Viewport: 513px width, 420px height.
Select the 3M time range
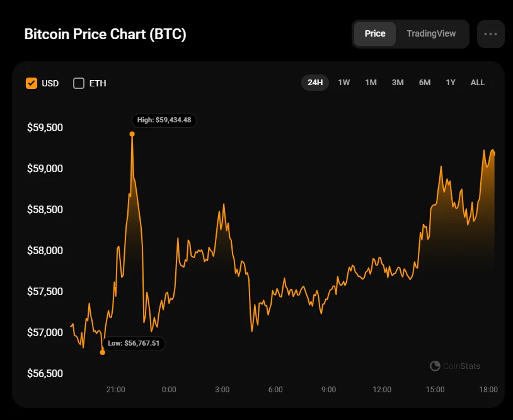point(398,83)
